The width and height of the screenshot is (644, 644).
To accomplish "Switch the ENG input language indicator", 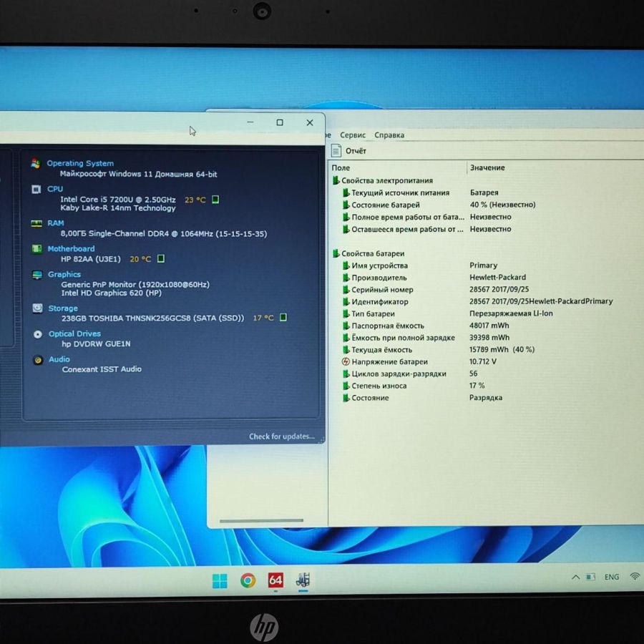I will 612,577.
